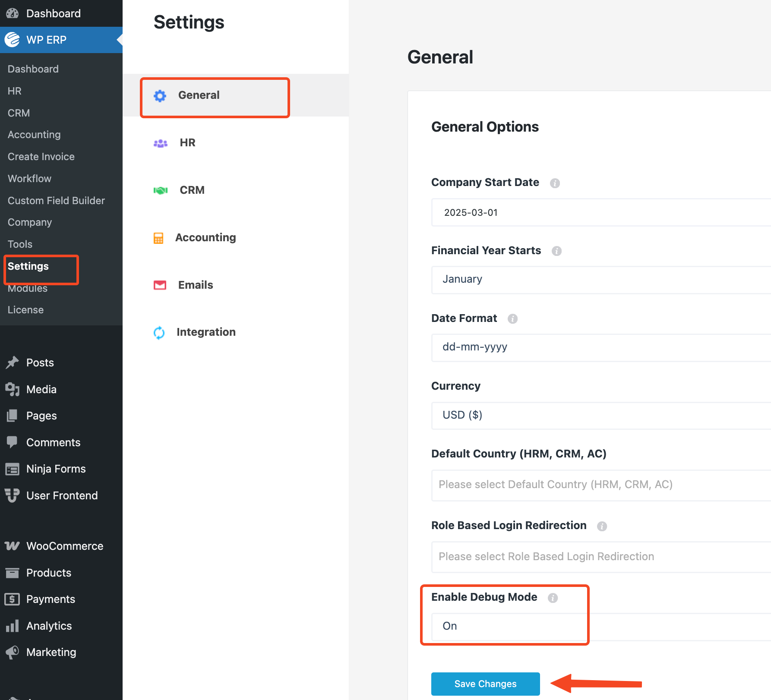Click the Emails envelope icon
771x700 pixels.
point(160,285)
